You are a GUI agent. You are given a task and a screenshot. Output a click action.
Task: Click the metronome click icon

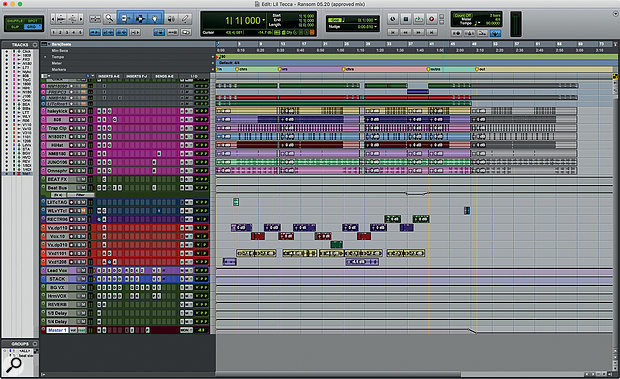[x=470, y=33]
